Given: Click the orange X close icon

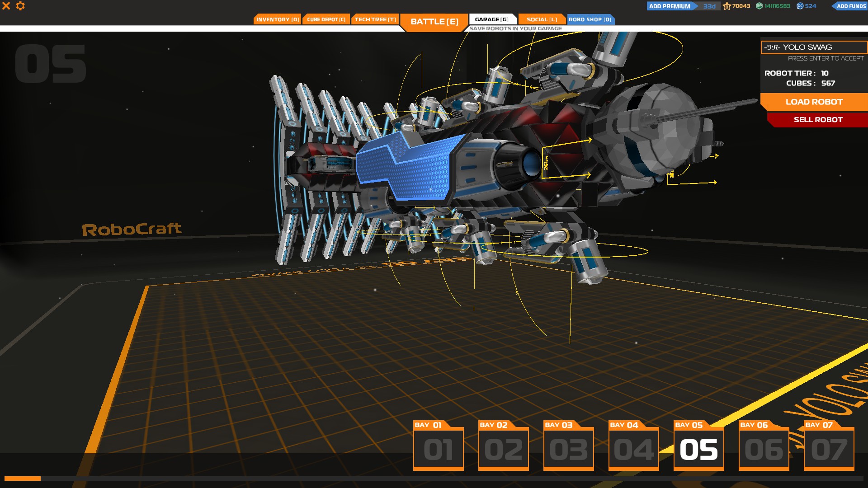Looking at the screenshot, I should (x=6, y=6).
